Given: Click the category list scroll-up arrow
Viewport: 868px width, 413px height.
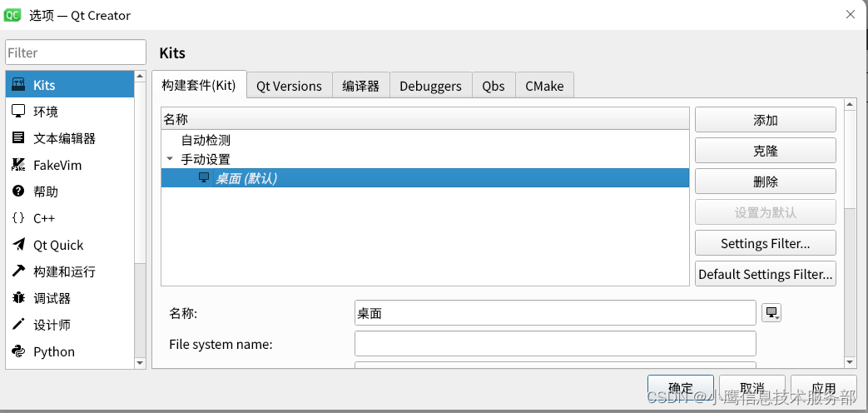Looking at the screenshot, I should point(140,76).
